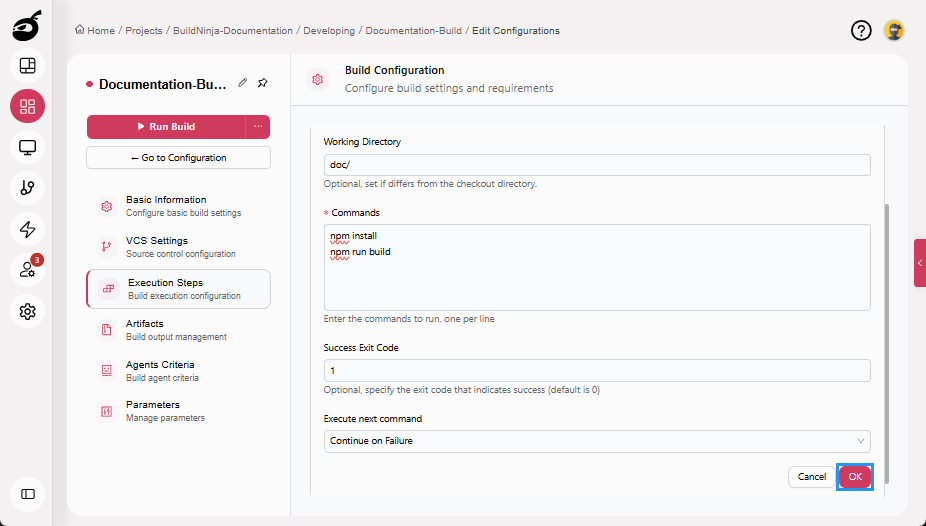Click the 'npm run build' command line
Viewport: 926px width, 526px height.
tap(360, 252)
